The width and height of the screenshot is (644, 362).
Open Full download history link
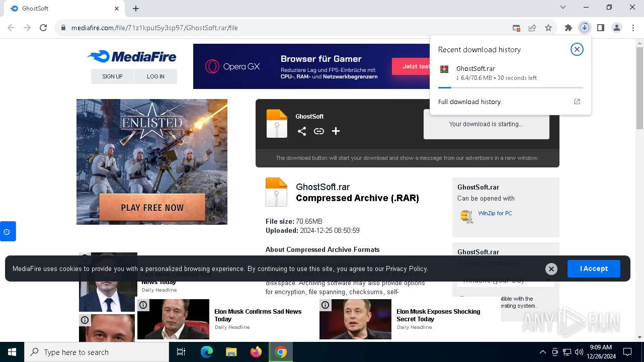[x=469, y=102]
